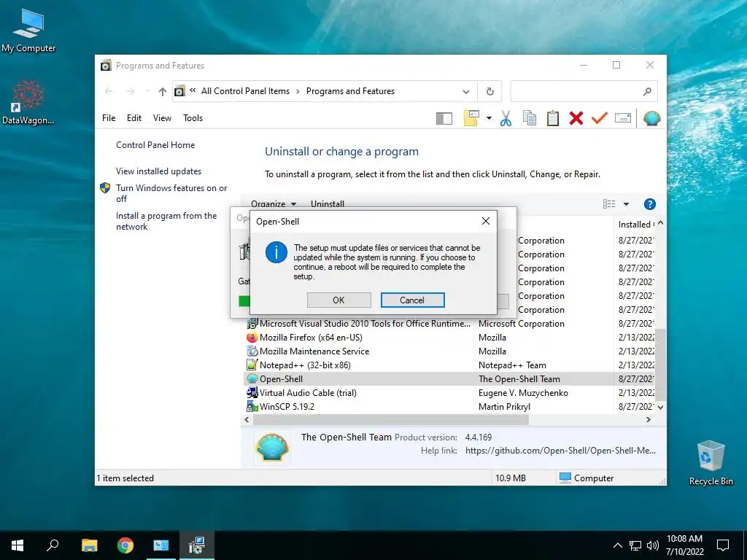Click the folder Move To toolbar icon
The width and height of the screenshot is (747, 560).
471,118
